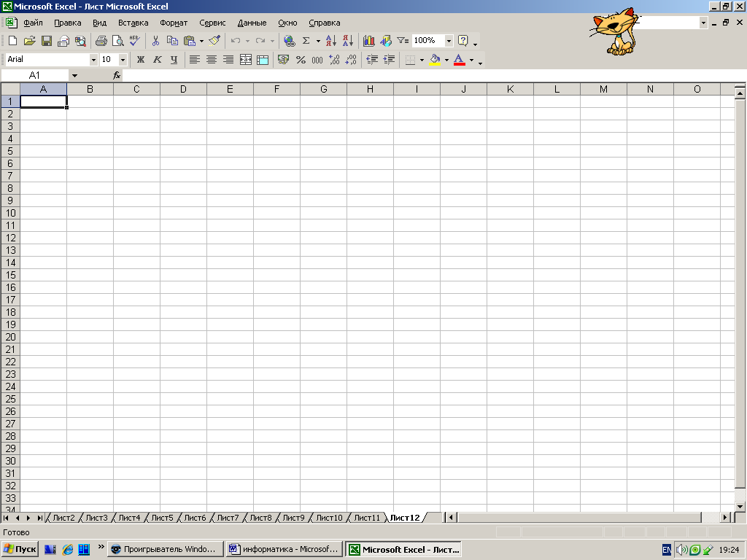747x560 pixels.
Task: Click the vertical scrollbar down arrow
Action: (x=740, y=507)
